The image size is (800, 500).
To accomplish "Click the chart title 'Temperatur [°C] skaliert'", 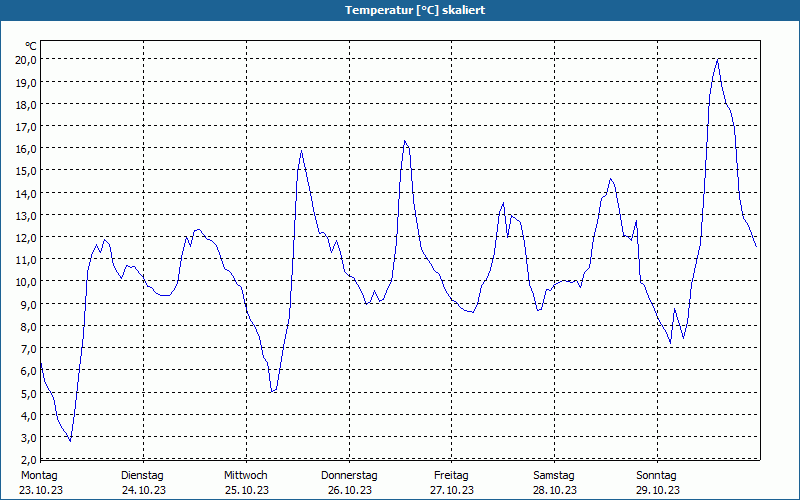I will (415, 10).
